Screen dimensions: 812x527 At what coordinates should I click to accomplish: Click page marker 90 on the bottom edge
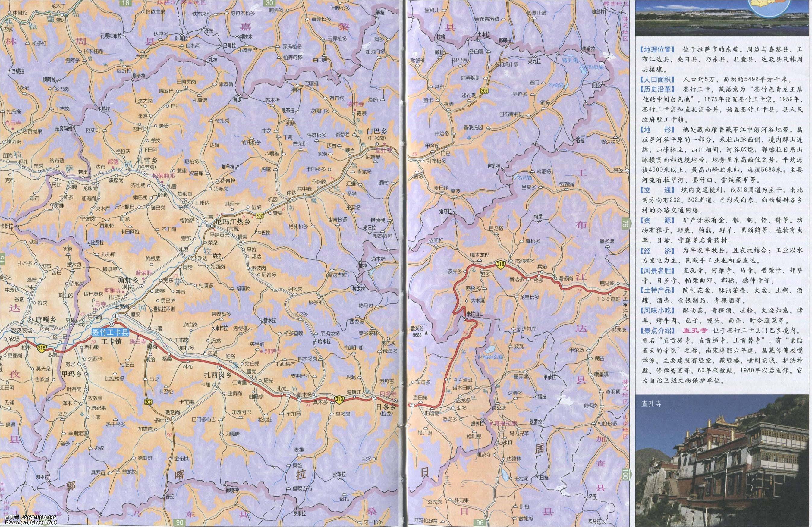(x=179, y=522)
